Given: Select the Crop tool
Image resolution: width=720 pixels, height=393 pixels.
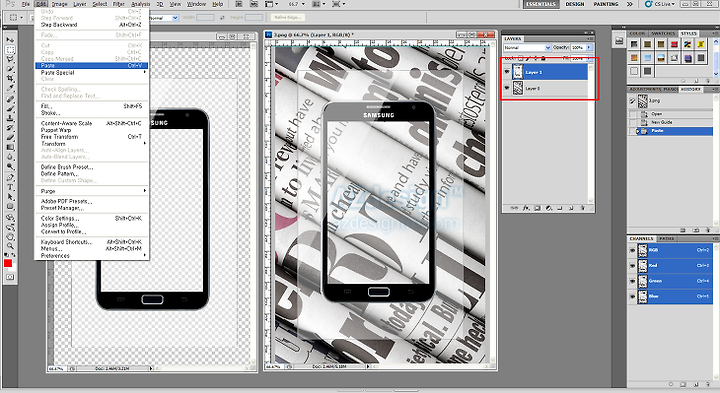Looking at the screenshot, I should pos(10,79).
